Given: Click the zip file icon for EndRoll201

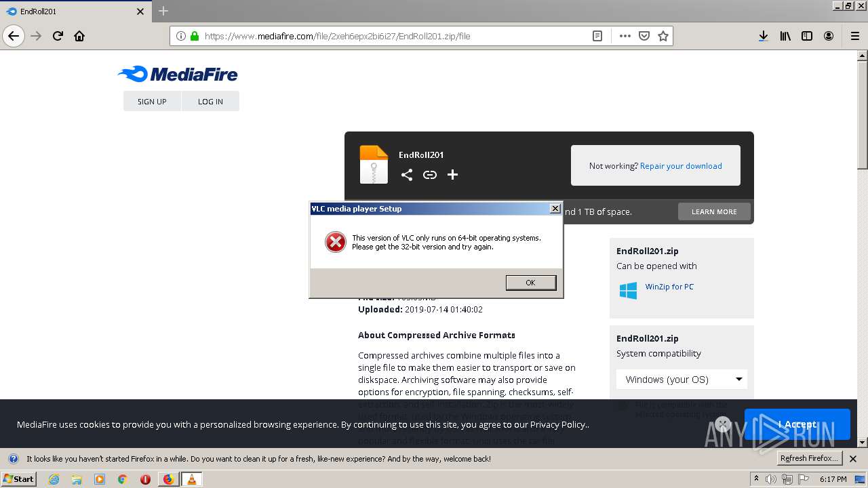Looking at the screenshot, I should pyautogui.click(x=374, y=165).
